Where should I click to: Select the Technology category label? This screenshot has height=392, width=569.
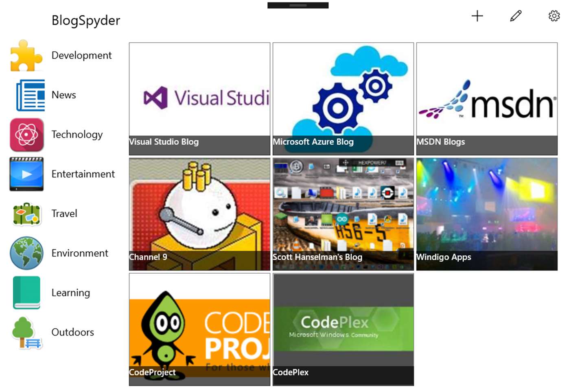tap(77, 135)
